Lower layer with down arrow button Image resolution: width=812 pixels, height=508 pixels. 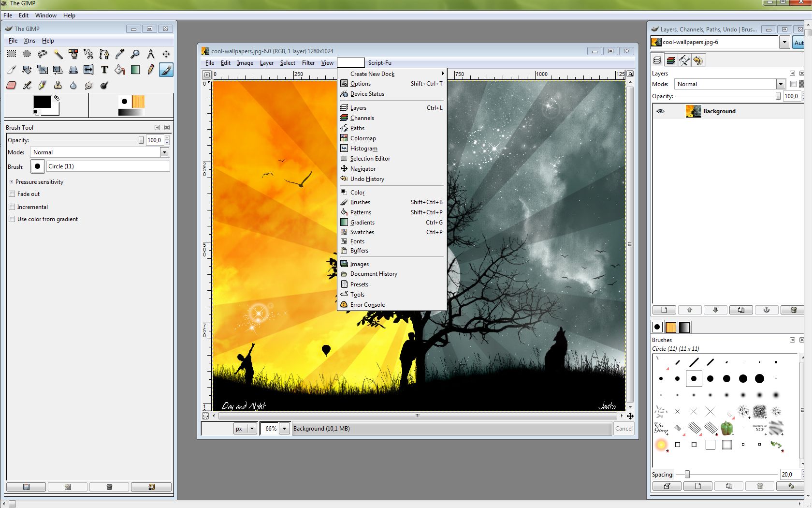[715, 310]
